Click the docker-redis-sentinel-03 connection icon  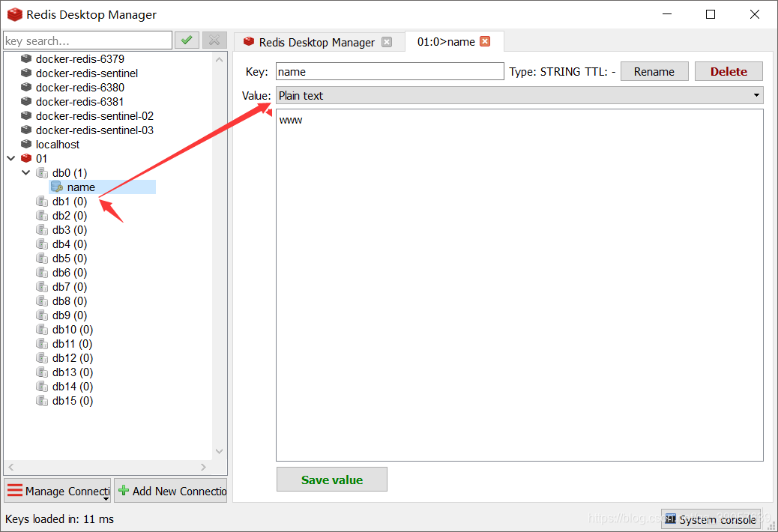26,130
